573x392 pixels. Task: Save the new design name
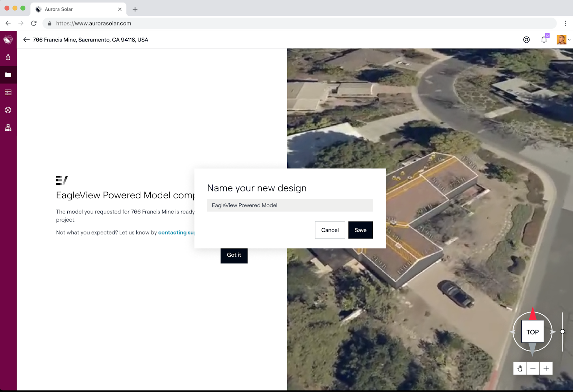360,230
